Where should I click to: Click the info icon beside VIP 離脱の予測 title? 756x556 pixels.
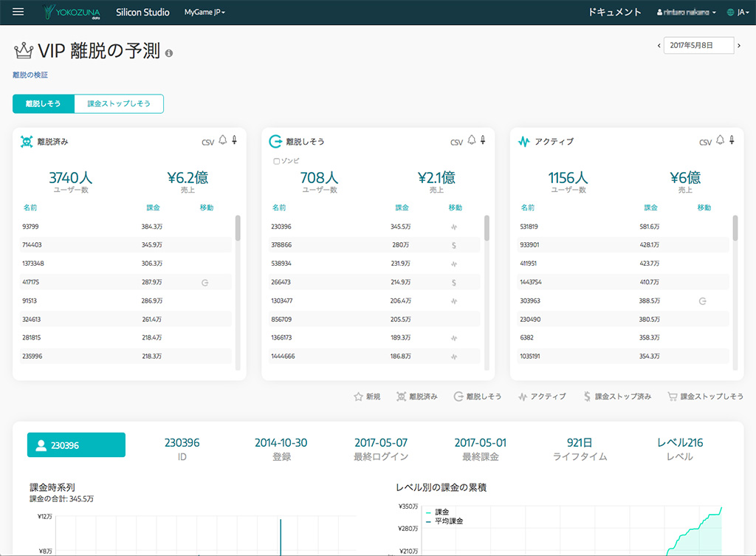tap(169, 53)
